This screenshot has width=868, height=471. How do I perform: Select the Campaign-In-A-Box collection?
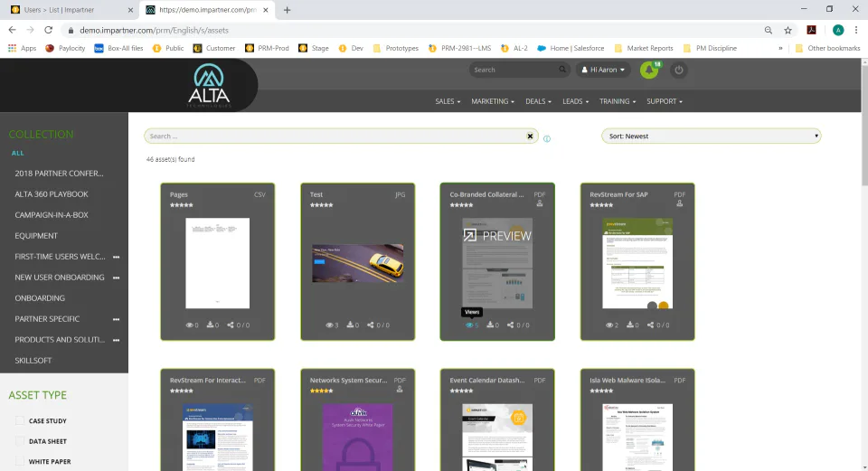52,215
